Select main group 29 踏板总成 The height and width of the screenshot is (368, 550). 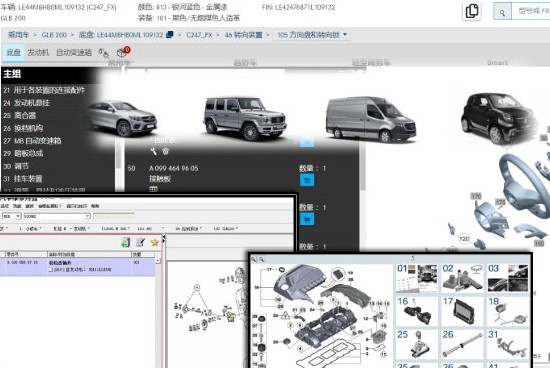[x=23, y=153]
